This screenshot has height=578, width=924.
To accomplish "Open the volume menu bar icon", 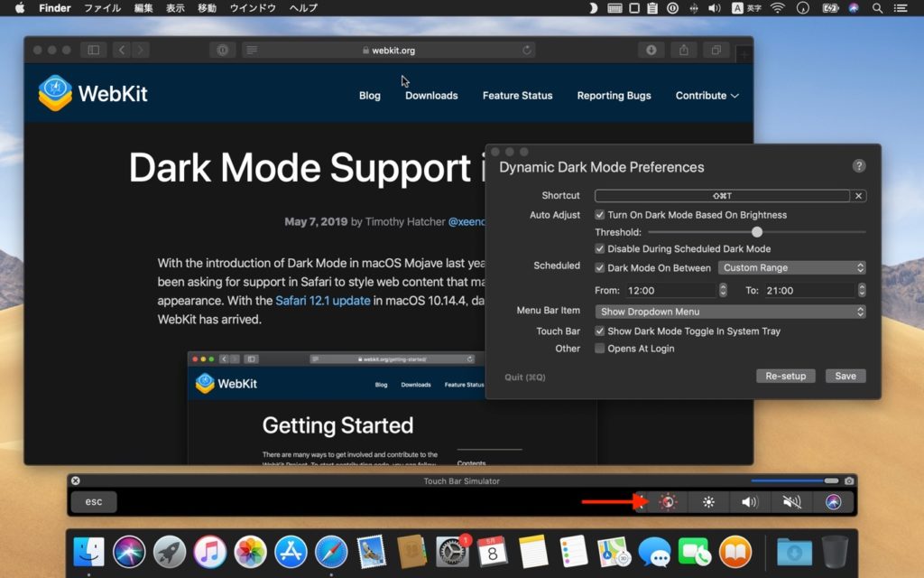I will pos(715,8).
